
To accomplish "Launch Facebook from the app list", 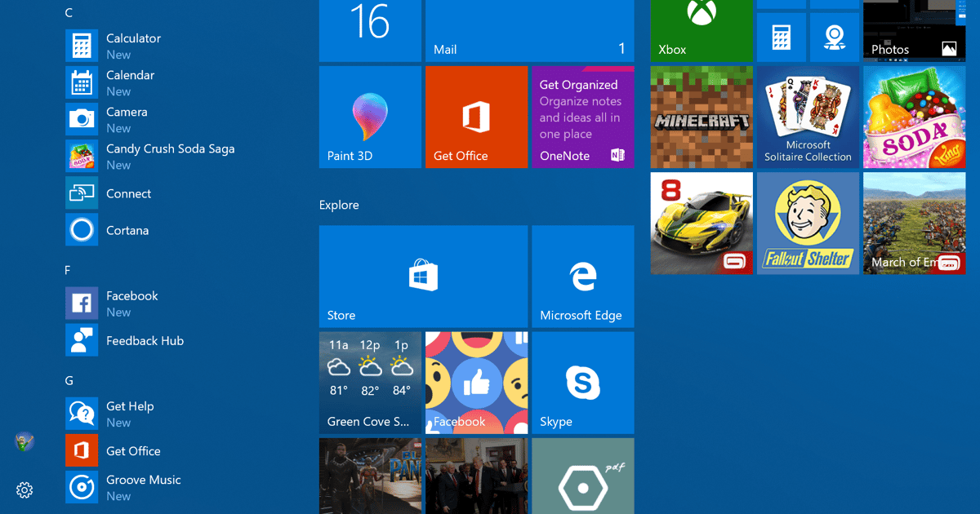I will point(132,304).
